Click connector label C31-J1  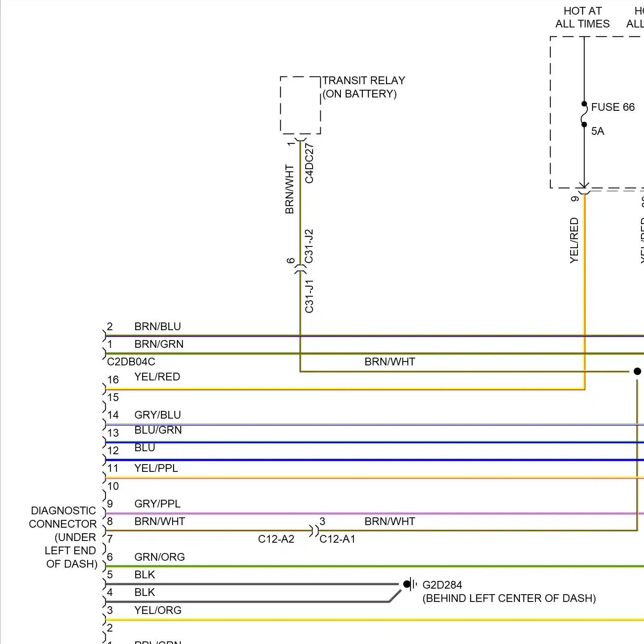click(309, 296)
